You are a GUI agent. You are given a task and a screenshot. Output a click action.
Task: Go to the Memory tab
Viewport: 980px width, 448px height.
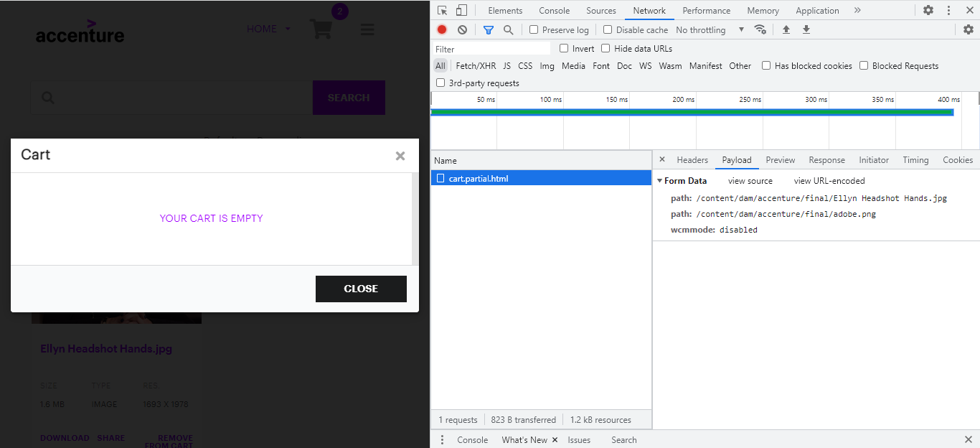[763, 10]
